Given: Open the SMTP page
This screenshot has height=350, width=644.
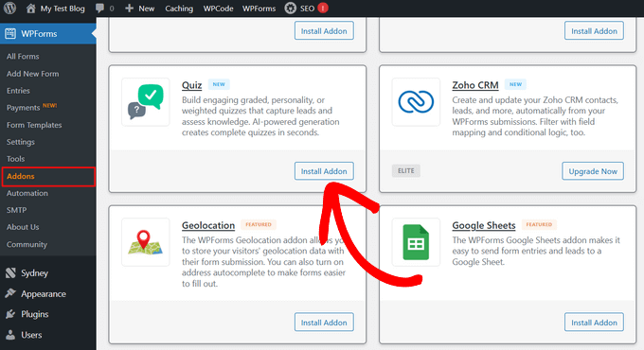Looking at the screenshot, I should (16, 210).
